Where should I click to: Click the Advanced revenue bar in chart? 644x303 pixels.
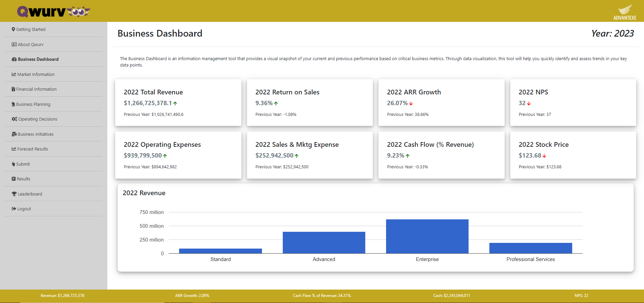pos(324,242)
